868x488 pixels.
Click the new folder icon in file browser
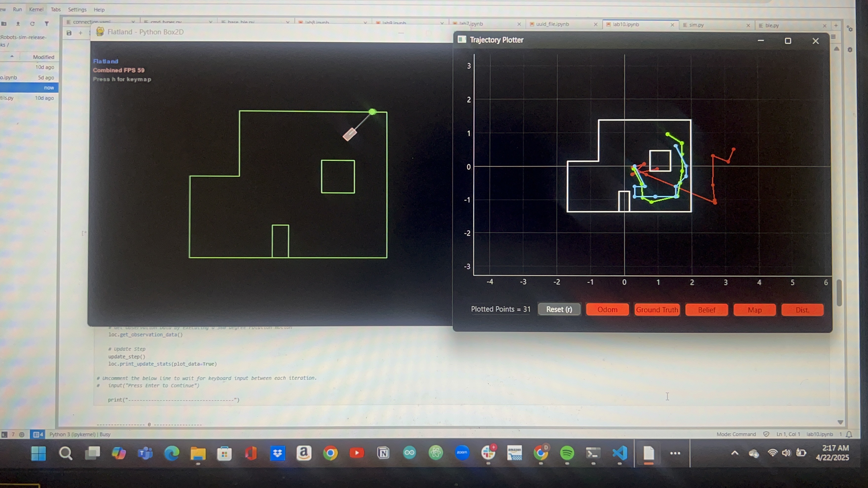tap(4, 24)
